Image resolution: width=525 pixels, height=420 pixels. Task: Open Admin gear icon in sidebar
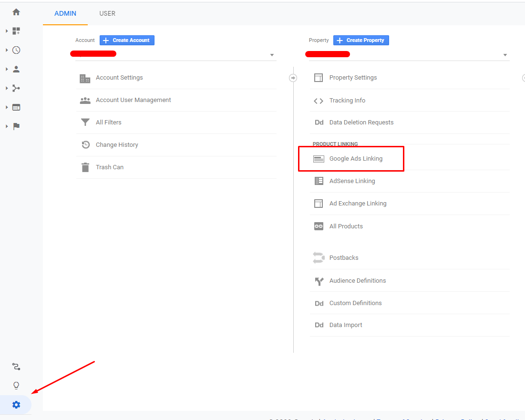click(16, 405)
